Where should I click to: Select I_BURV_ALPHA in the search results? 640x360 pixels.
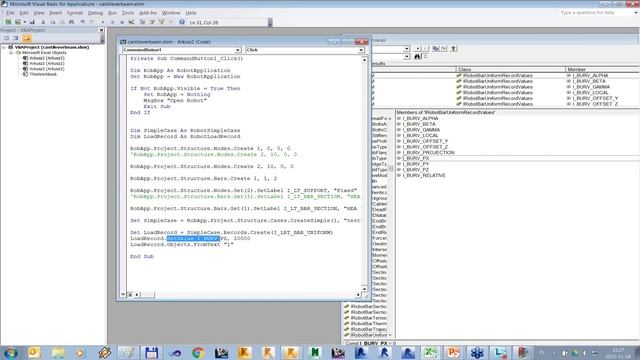pyautogui.click(x=590, y=76)
